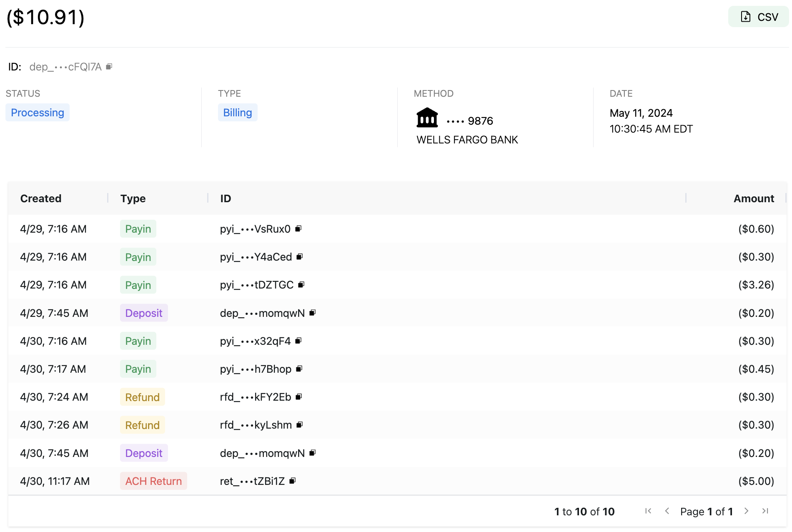Click Deposit tag on 4/30, 7:45 AM row

144,453
